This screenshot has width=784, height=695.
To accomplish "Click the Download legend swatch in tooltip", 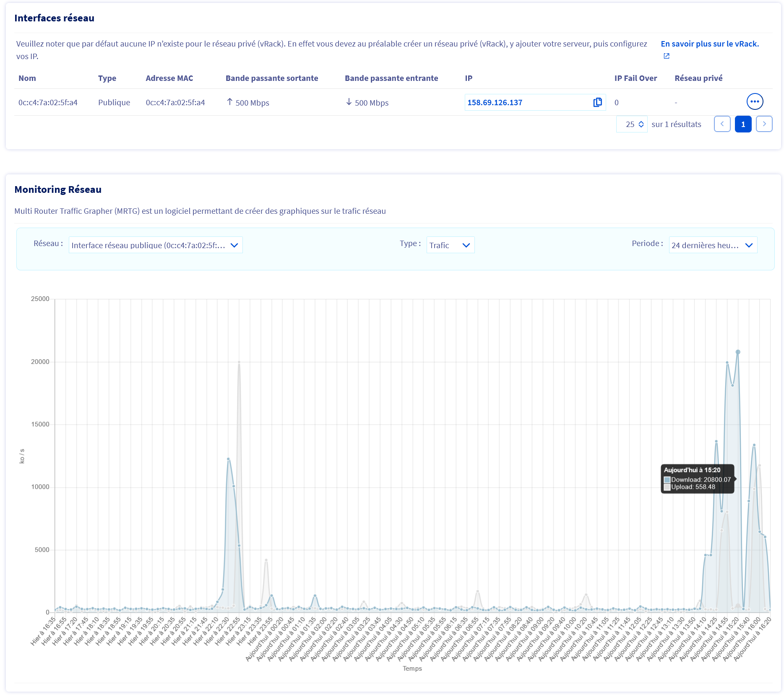I will point(667,480).
